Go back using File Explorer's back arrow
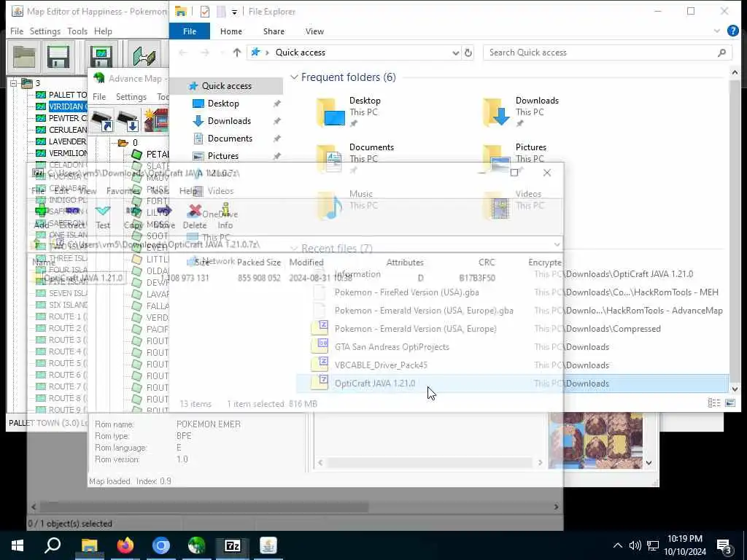 coord(183,52)
